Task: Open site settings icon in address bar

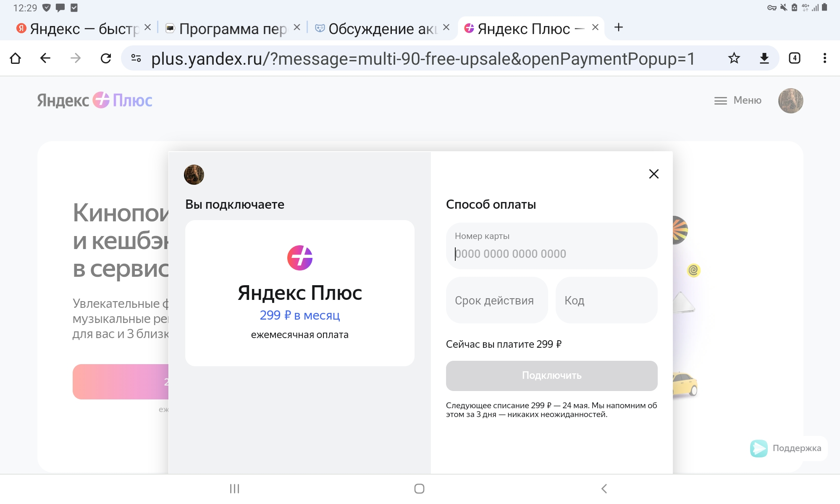Action: 136,58
